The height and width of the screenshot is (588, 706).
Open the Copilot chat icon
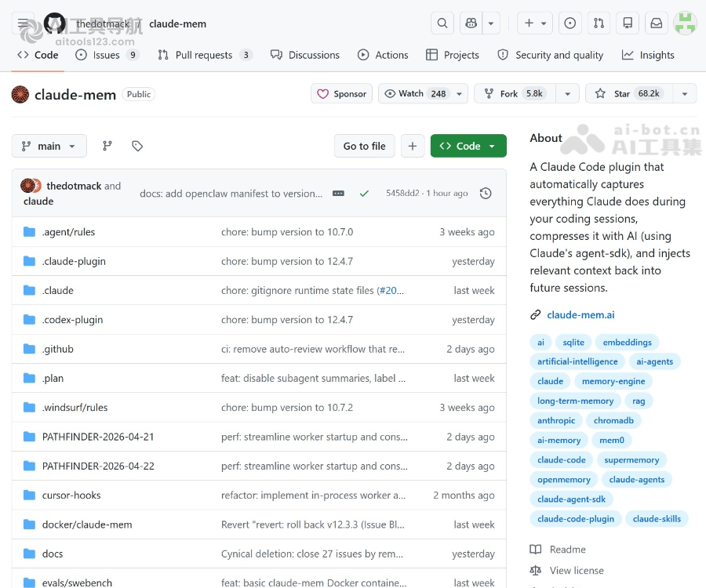[471, 23]
